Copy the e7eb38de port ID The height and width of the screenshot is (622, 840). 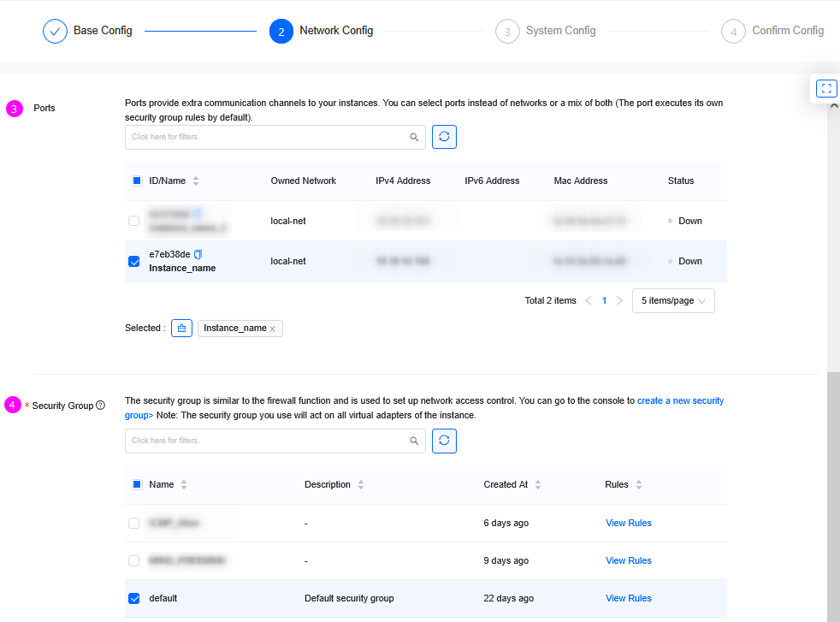pos(198,254)
